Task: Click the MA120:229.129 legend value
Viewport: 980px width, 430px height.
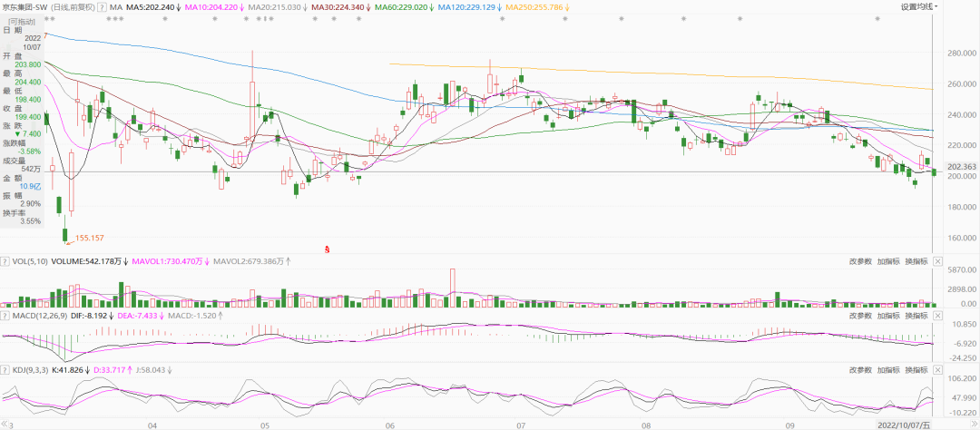Action: pos(467,7)
